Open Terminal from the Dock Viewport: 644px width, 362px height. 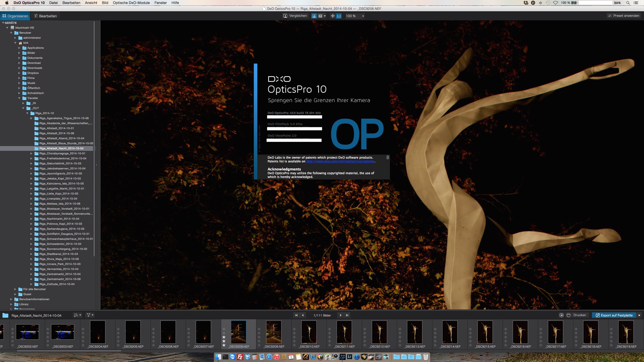(225, 357)
